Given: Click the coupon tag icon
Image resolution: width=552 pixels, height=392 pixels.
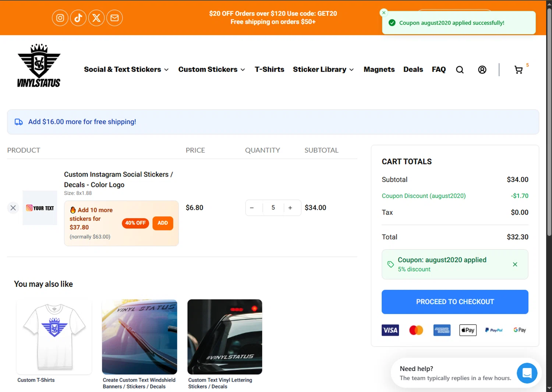Looking at the screenshot, I should pos(390,264).
